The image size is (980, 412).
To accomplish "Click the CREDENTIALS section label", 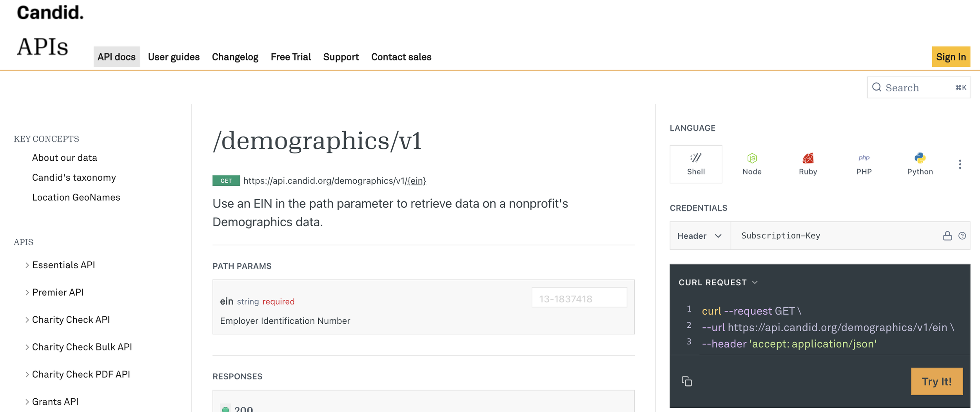I will (x=699, y=208).
